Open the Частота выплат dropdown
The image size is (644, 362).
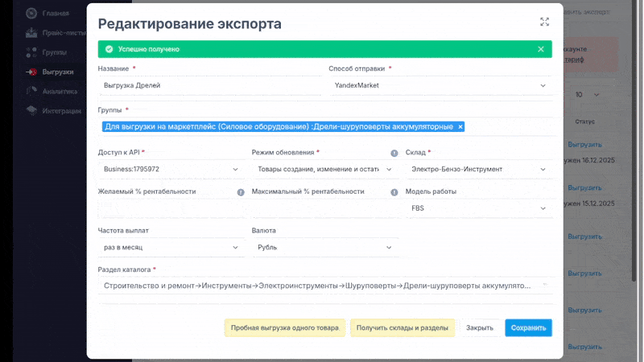coord(171,247)
